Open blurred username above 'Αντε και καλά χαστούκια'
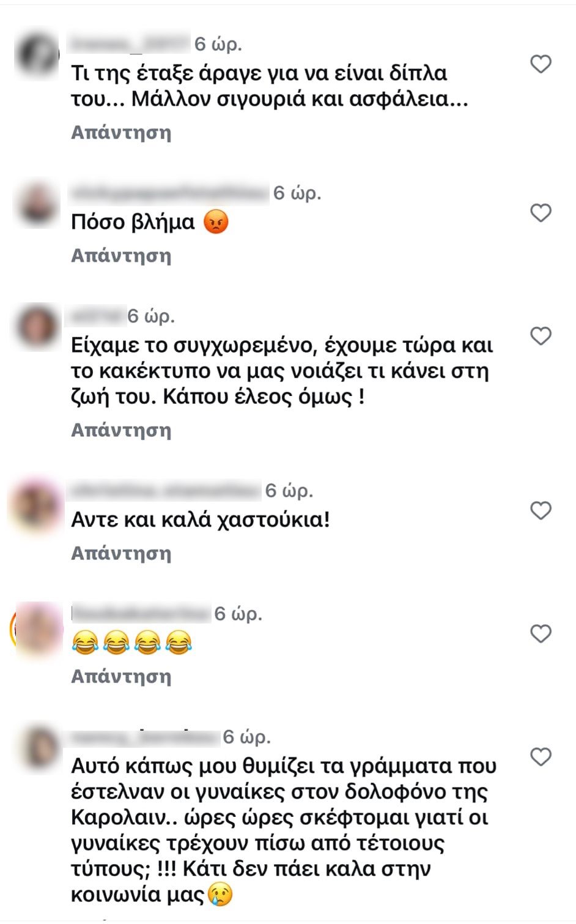 point(165,490)
